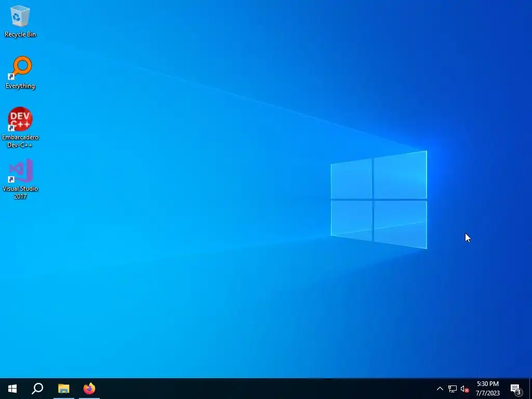532x399 pixels.
Task: Select the Recycle Bin desktop icon
Action: 20,21
